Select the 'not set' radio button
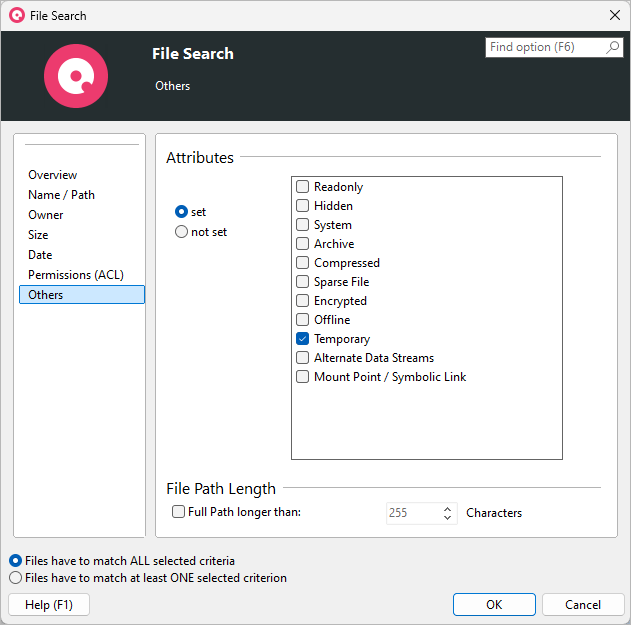 181,232
